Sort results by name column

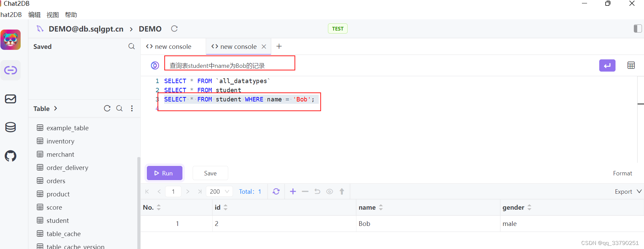click(x=381, y=207)
